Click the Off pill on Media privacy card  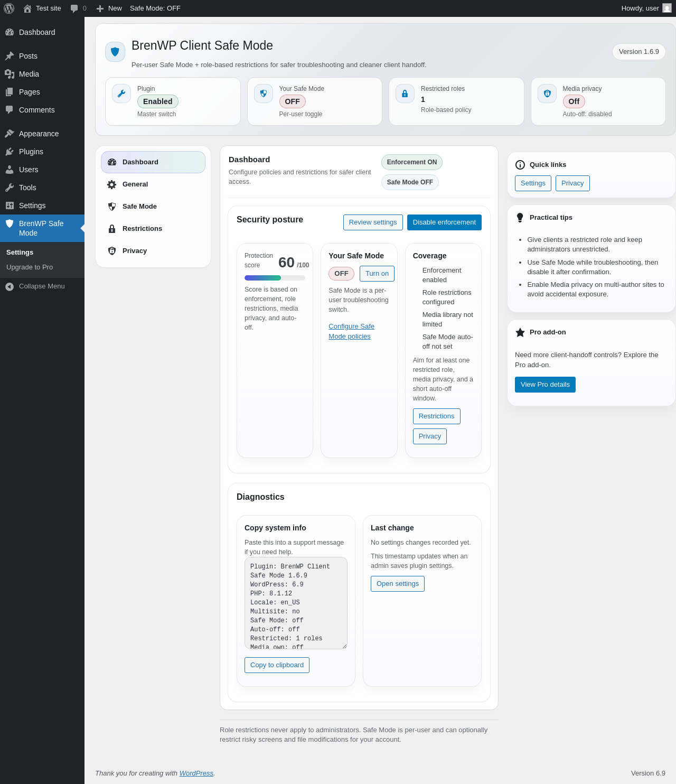pos(574,101)
